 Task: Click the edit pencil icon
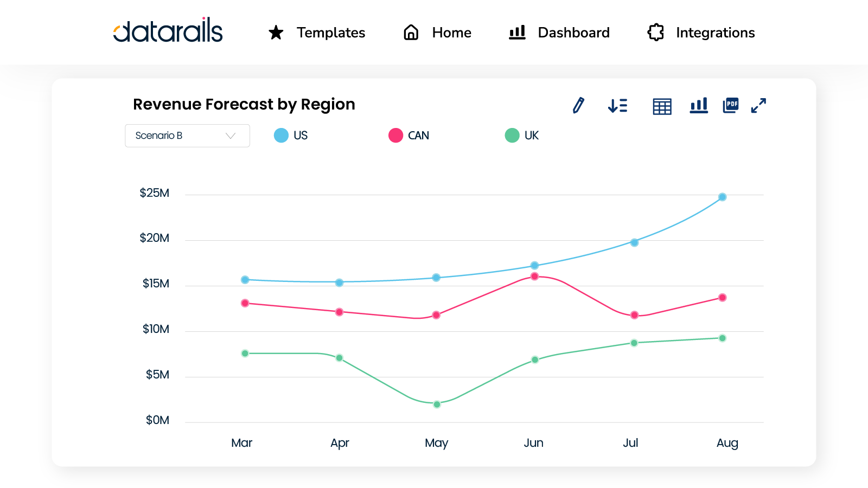(578, 106)
